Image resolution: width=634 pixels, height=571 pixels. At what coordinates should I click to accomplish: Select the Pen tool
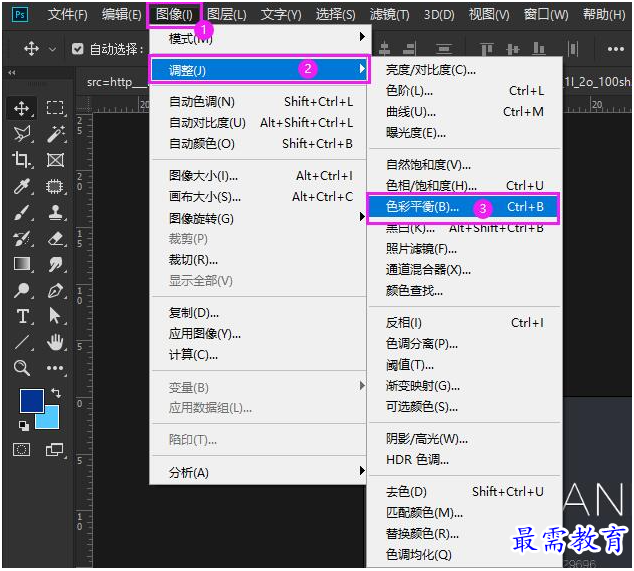[55, 290]
